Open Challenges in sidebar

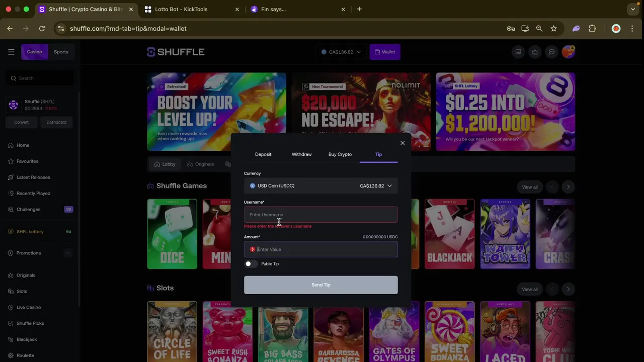(40, 210)
